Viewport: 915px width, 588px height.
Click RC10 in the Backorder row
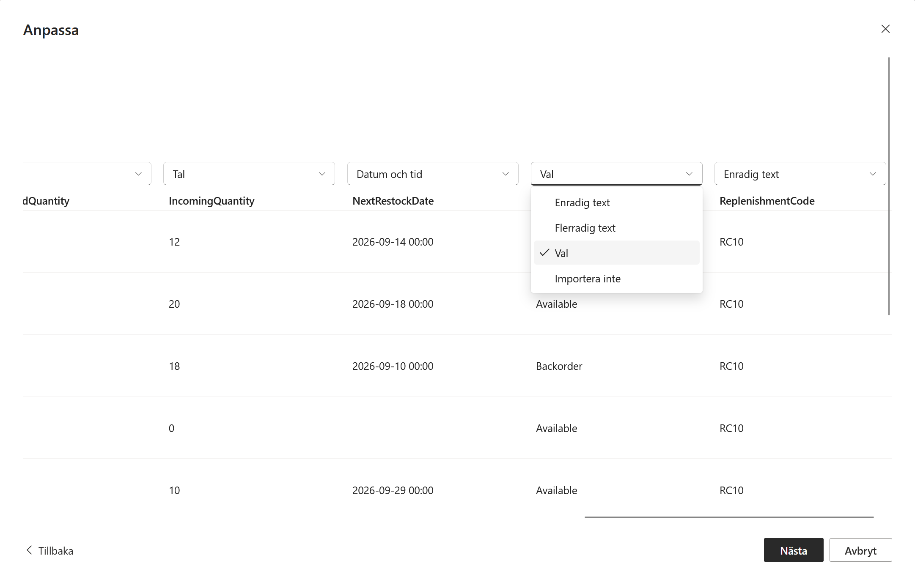coord(731,366)
